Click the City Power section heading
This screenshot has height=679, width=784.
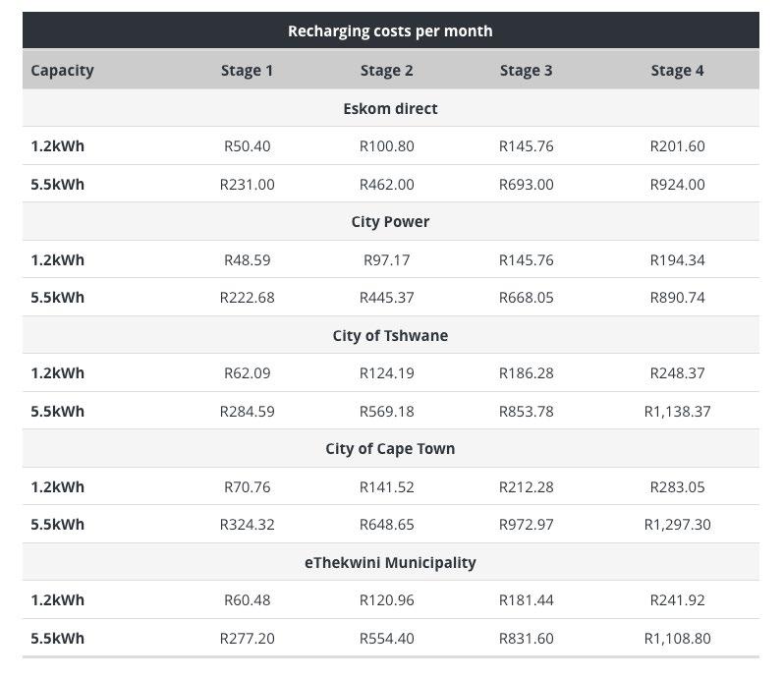click(x=390, y=222)
